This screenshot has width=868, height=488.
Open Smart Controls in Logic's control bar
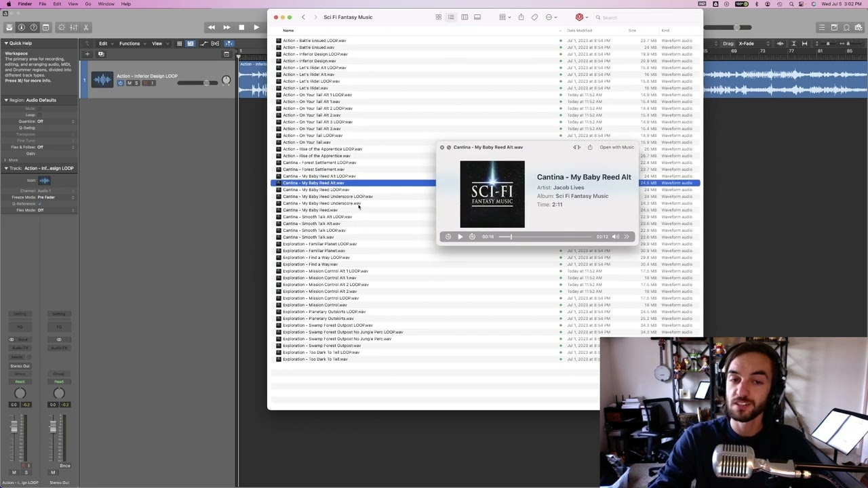click(x=61, y=27)
